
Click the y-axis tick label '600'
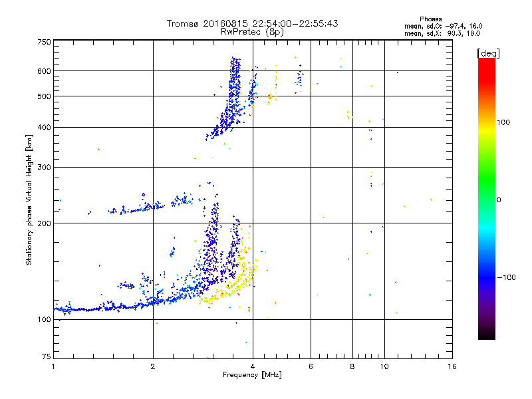pos(44,71)
